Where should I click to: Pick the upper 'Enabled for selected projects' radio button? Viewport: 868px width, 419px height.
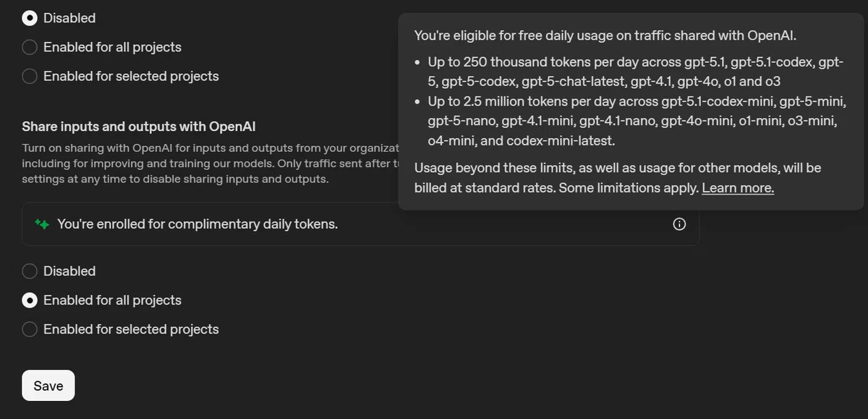[30, 76]
